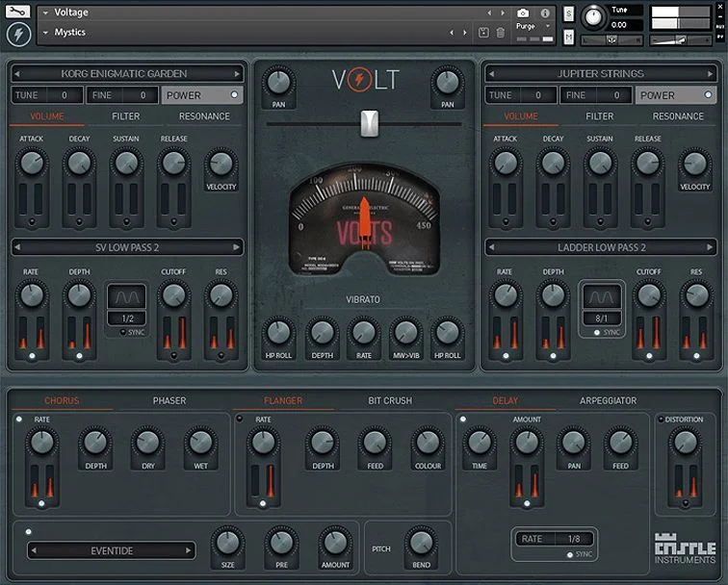728x585 pixels.
Task: Open Ladder Low Pass 2 filter selector
Action: coord(601,247)
